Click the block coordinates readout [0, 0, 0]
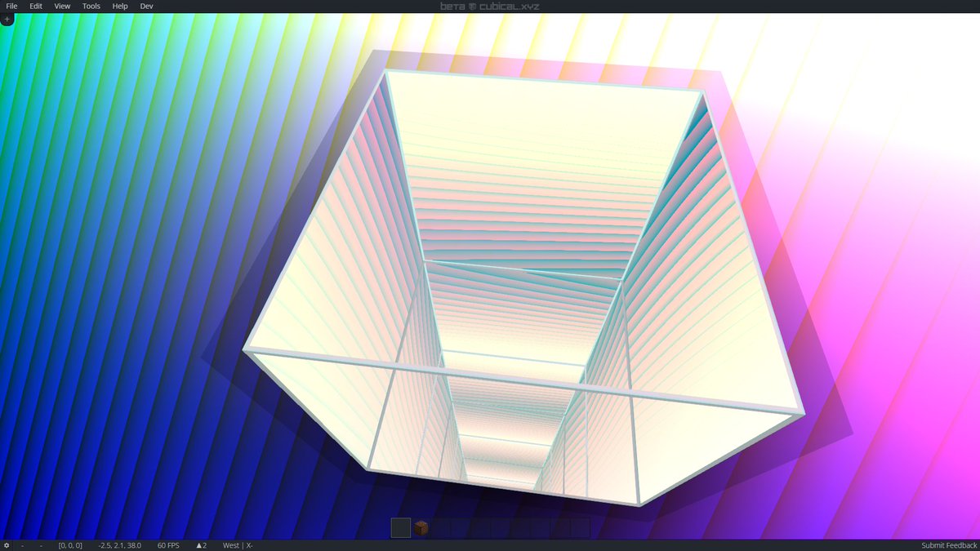980x551 pixels. pos(69,545)
